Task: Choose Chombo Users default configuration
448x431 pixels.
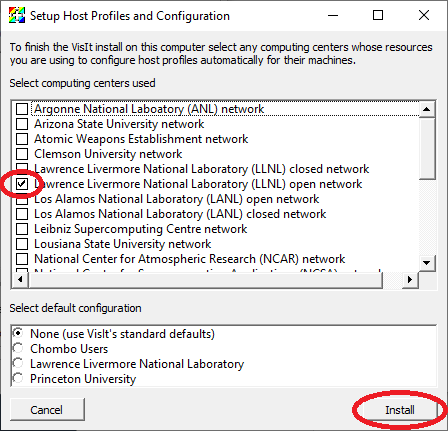Action: 18,348
